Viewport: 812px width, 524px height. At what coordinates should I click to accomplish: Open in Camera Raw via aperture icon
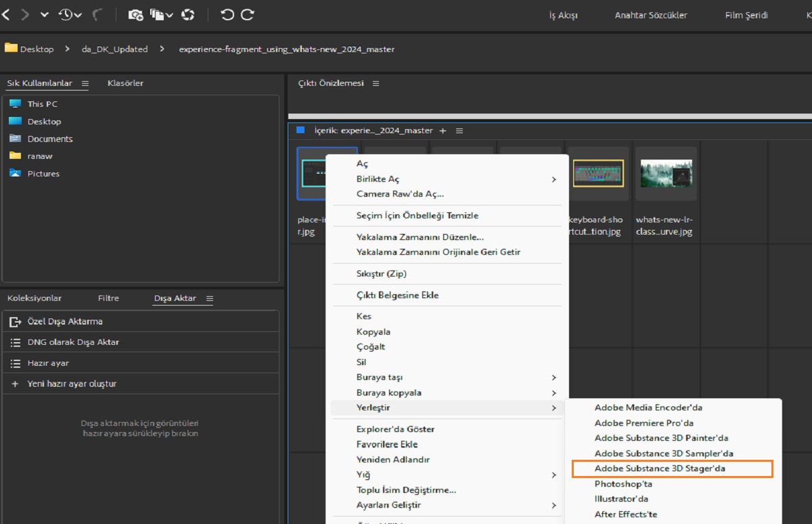[x=188, y=14]
